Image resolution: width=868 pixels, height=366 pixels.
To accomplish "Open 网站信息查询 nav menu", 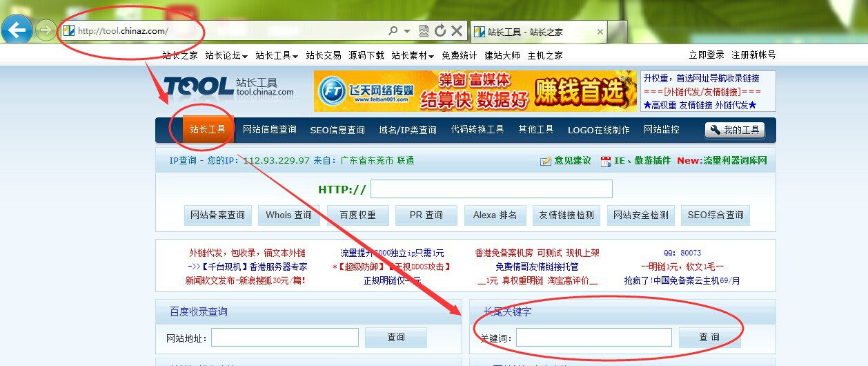I will pyautogui.click(x=270, y=130).
